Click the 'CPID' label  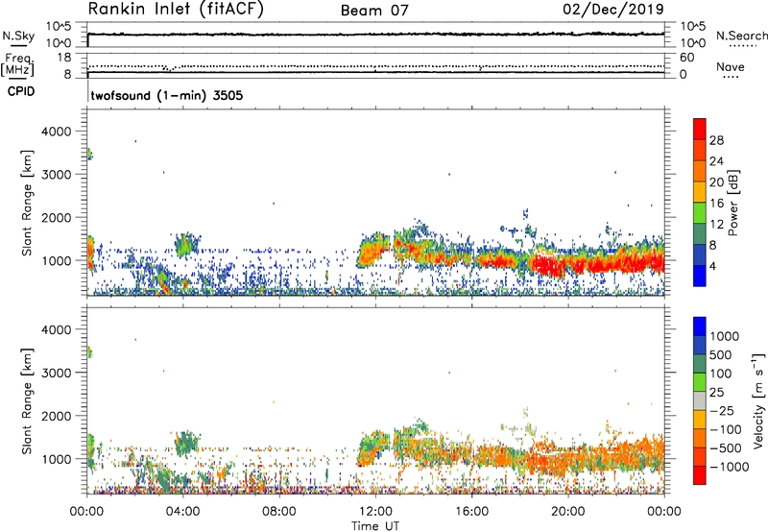click(x=21, y=91)
